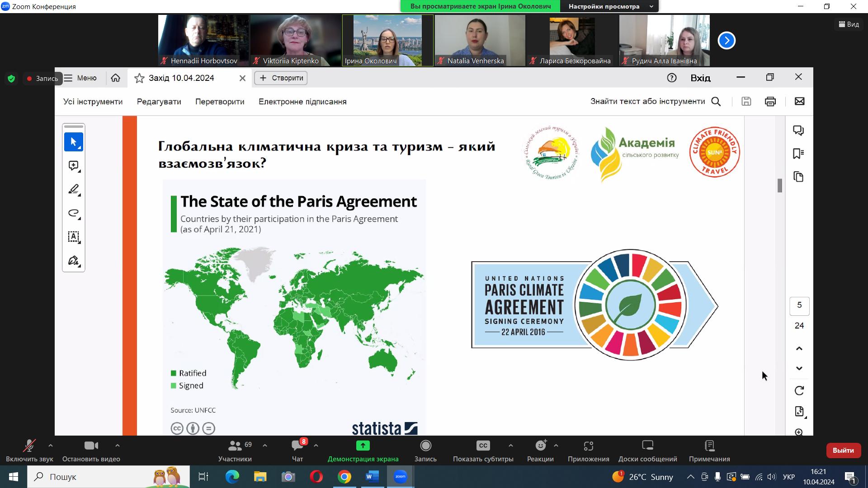Click the print icon in the Acrobat toolbar
Viewport: 868px width, 488px height.
tap(770, 102)
